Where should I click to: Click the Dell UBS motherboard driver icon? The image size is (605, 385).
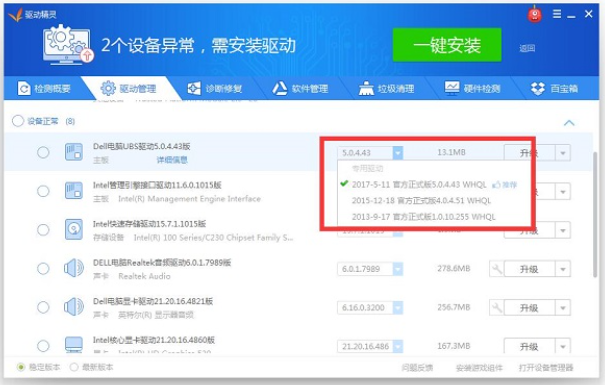point(74,152)
